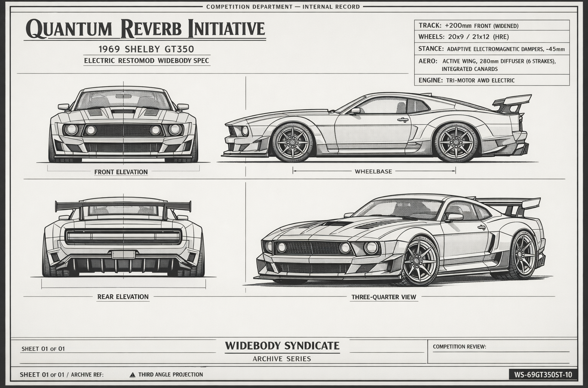Click the STANCE adaptive dampers spec row
588x388 pixels.
[492, 49]
